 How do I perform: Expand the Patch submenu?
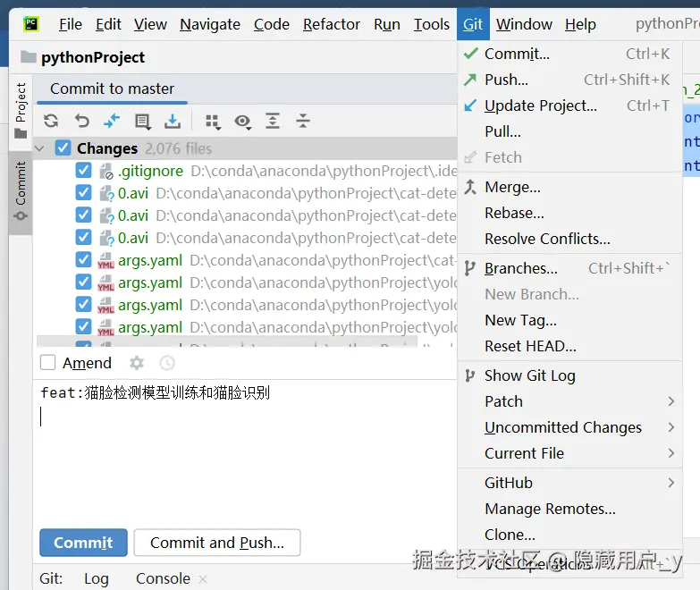coord(570,401)
